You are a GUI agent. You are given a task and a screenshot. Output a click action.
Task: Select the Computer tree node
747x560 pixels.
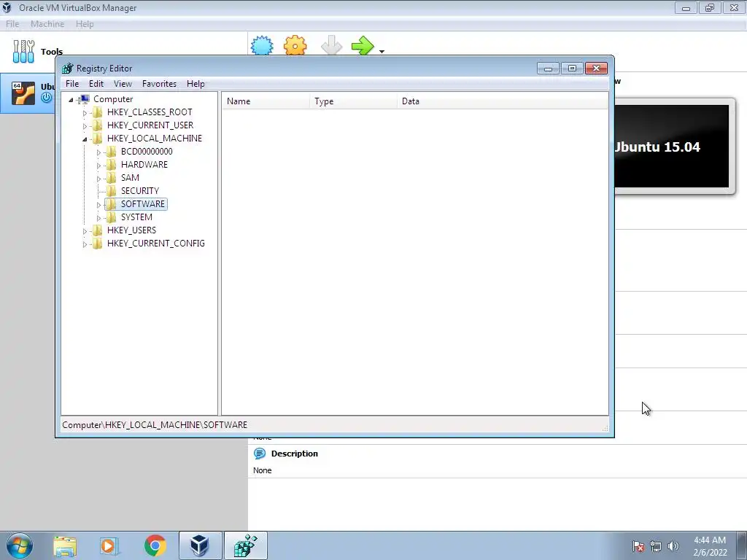[113, 99]
